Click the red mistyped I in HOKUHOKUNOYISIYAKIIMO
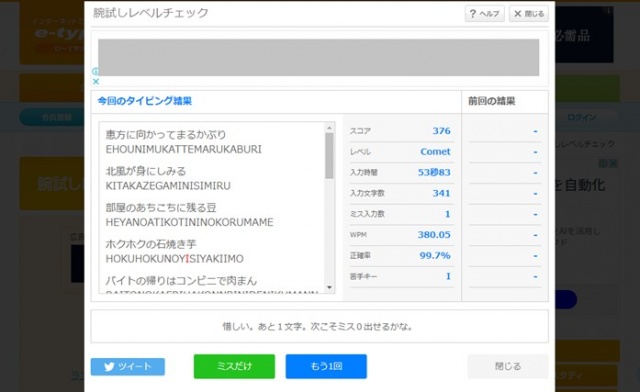640x392 pixels. (187, 259)
